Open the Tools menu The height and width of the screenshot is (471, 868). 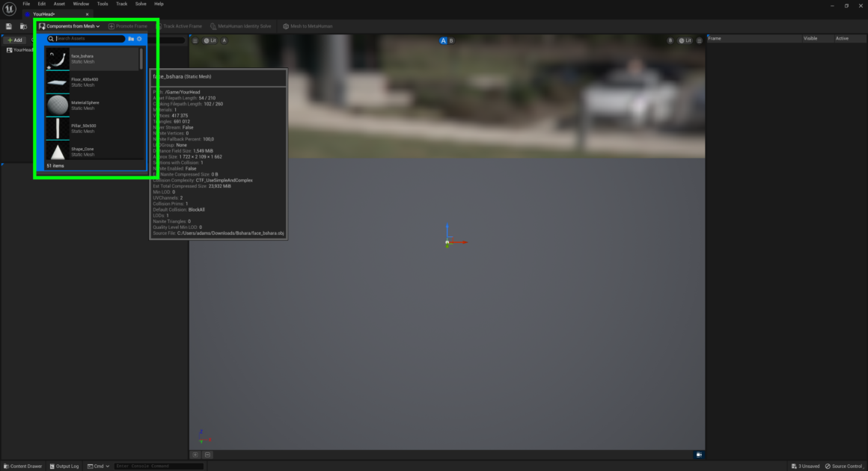coord(103,4)
